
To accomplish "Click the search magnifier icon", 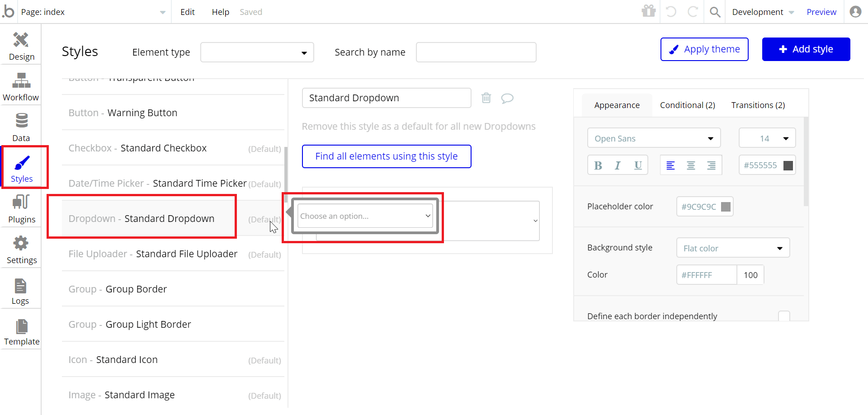I will (715, 12).
